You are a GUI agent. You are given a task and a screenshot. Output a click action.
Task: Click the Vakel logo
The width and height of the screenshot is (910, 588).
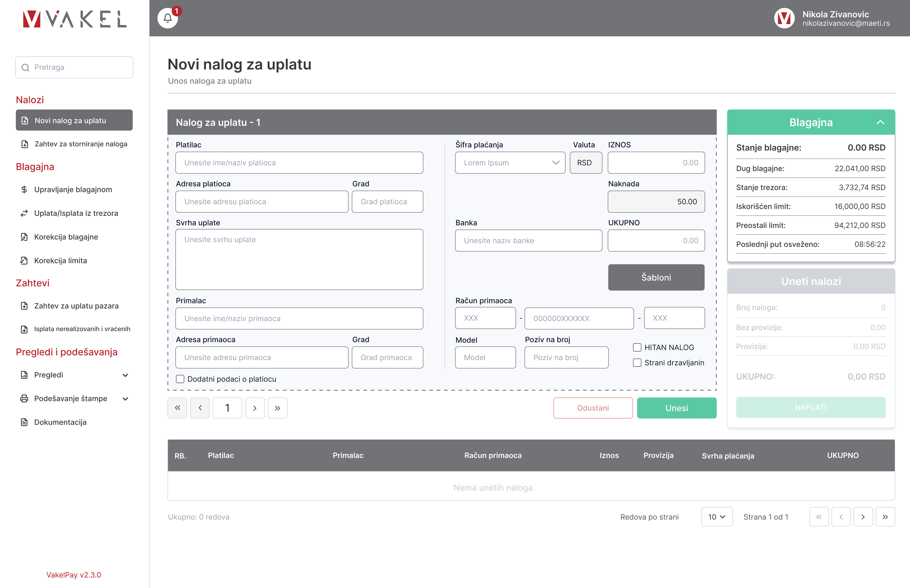(x=74, y=19)
